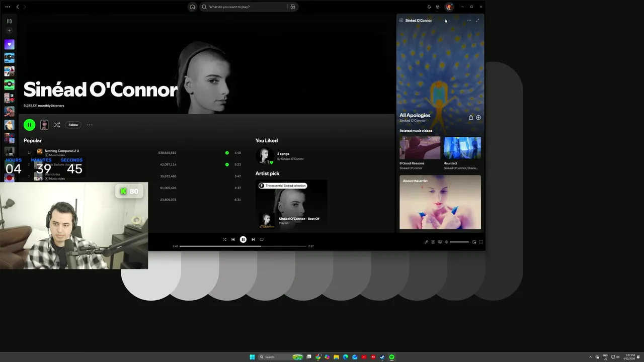
Task: Toggle shuffle in the player bar
Action: coord(224,239)
